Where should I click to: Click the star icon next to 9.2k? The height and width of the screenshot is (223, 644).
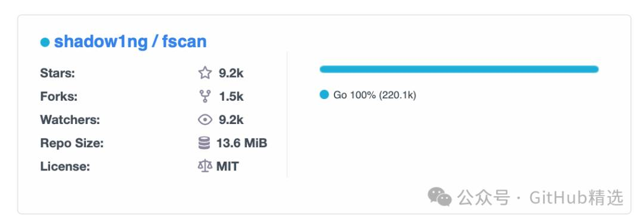point(205,73)
